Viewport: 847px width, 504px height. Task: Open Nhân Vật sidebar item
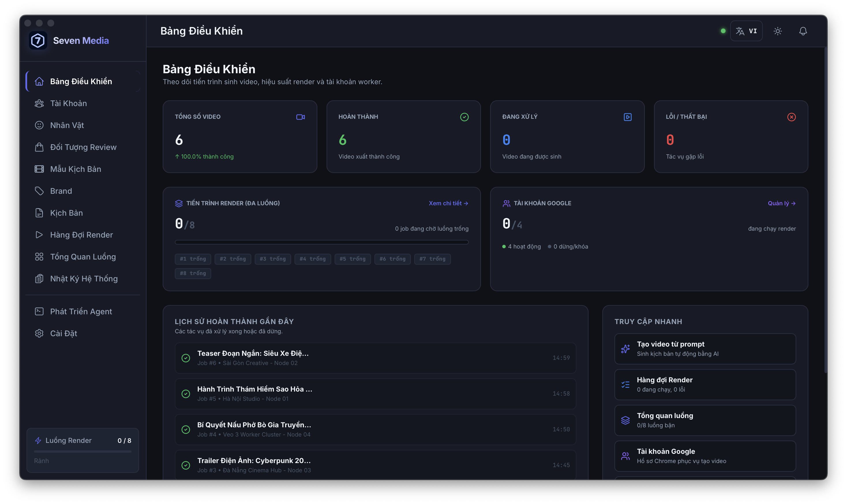coord(83,125)
